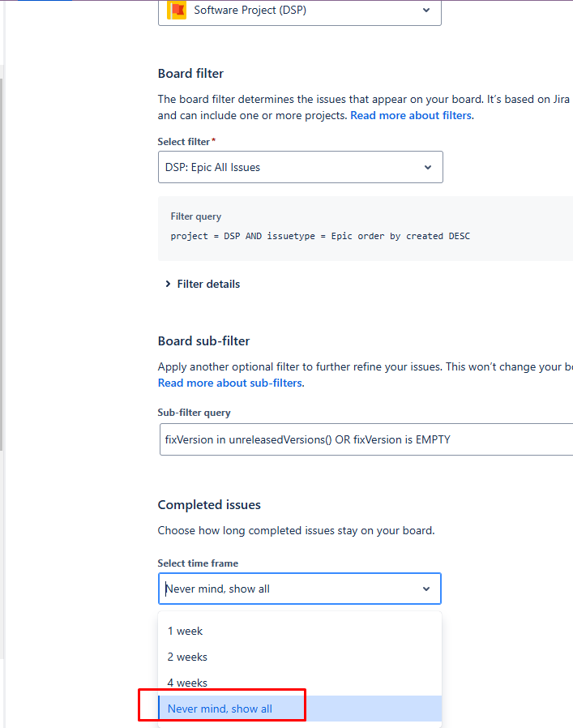Click the Software Project (DSP) project name
The width and height of the screenshot is (573, 728).
[x=250, y=11]
